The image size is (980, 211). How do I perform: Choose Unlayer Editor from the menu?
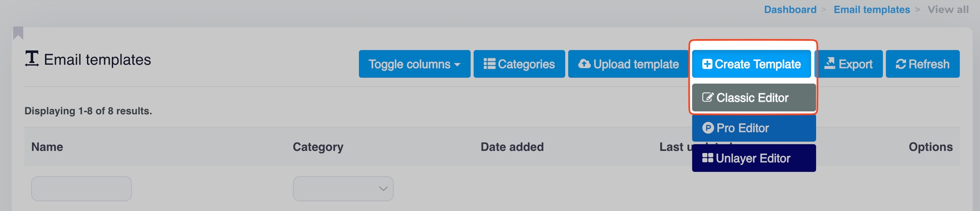(x=754, y=158)
